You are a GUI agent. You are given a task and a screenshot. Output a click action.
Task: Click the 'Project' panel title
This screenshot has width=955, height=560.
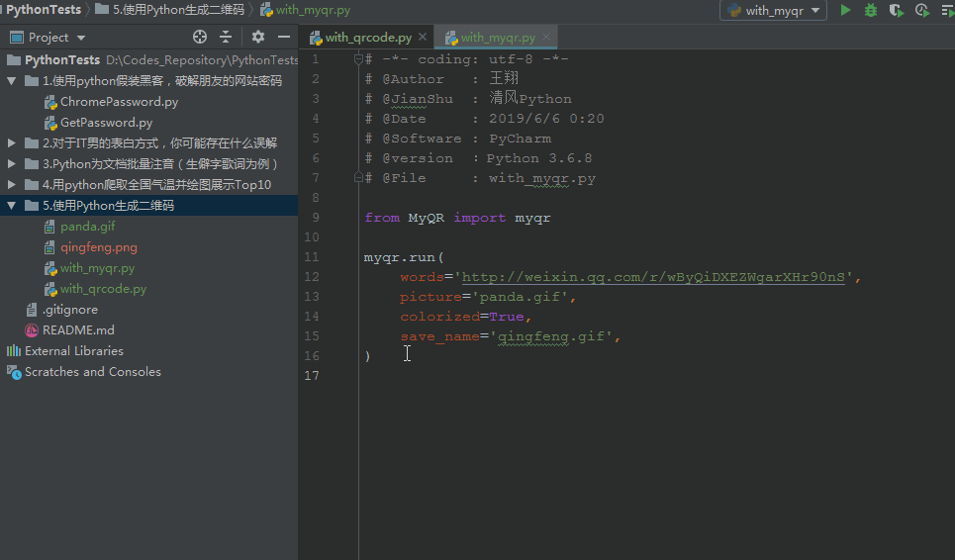pyautogui.click(x=48, y=38)
